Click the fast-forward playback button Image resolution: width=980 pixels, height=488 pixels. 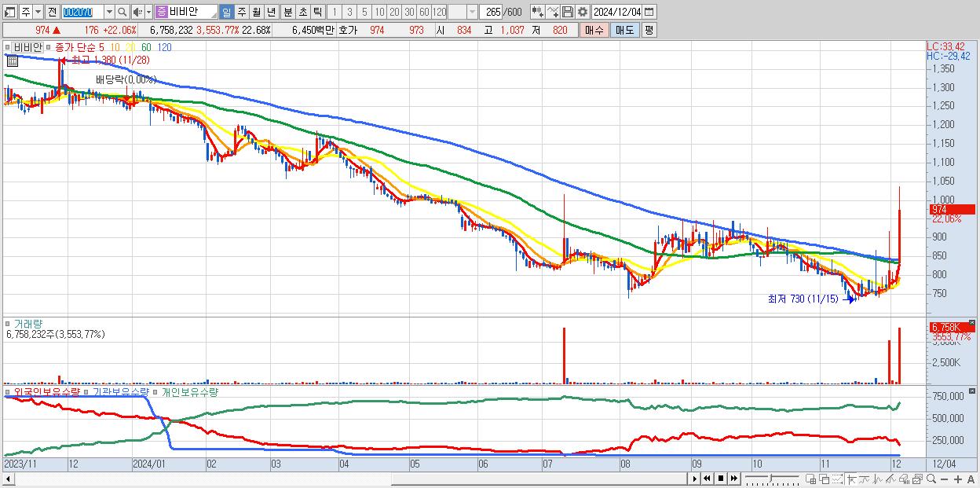(x=733, y=479)
